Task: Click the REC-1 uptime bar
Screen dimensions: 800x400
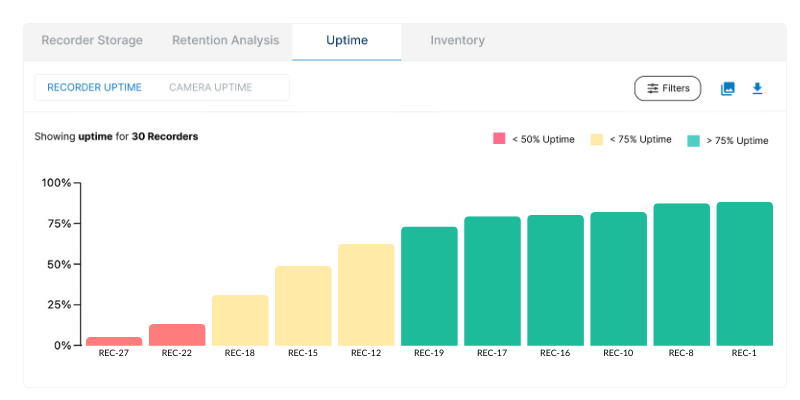Action: (x=744, y=274)
